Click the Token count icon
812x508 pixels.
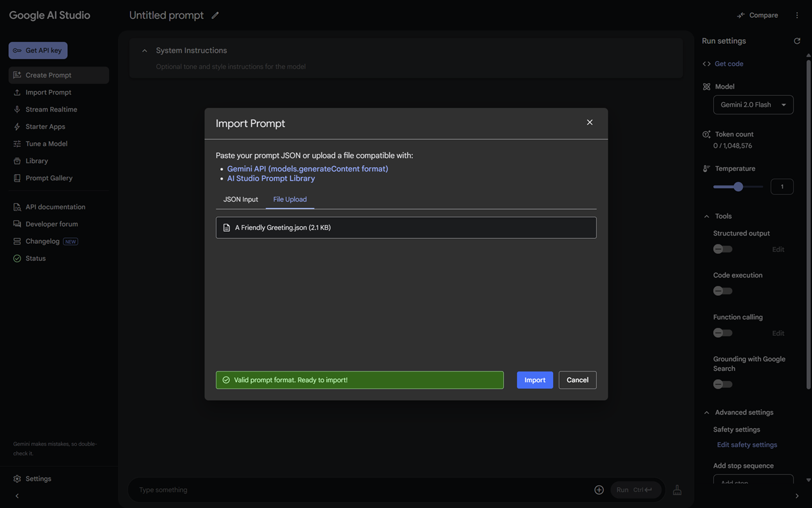pos(707,134)
